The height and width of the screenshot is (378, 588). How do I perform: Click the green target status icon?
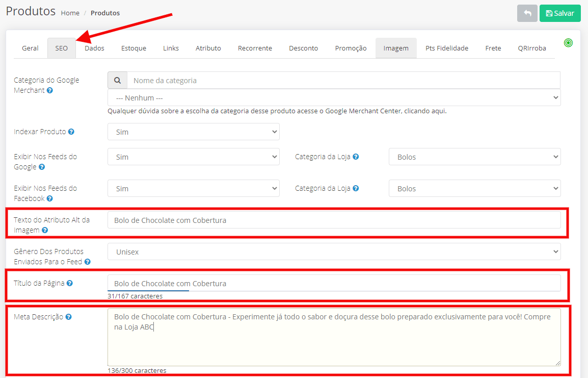568,43
